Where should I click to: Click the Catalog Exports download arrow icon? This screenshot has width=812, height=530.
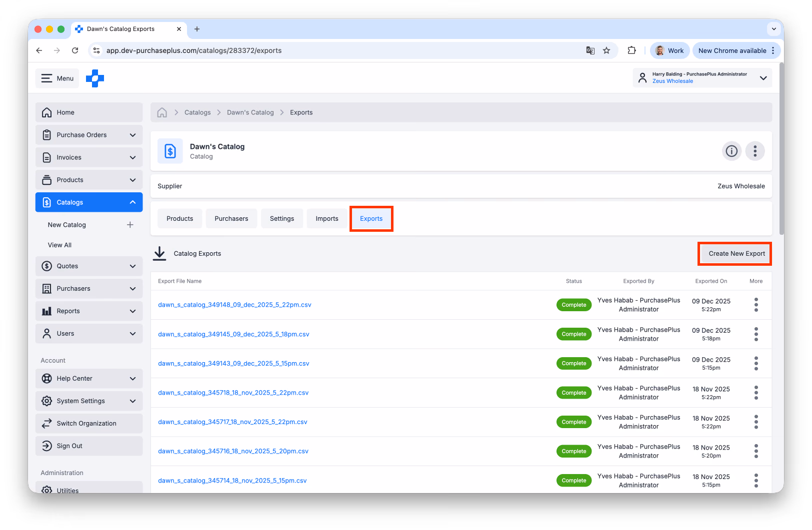click(x=159, y=253)
